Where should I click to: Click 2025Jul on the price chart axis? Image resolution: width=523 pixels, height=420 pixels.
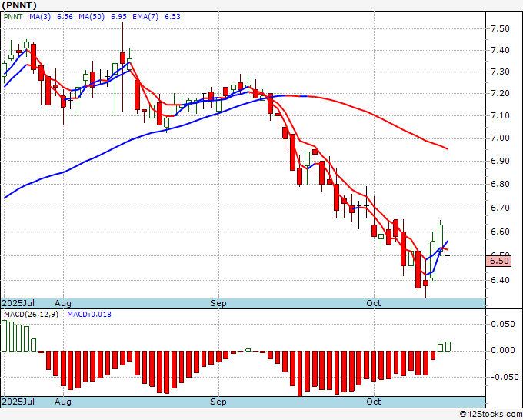coord(18,303)
